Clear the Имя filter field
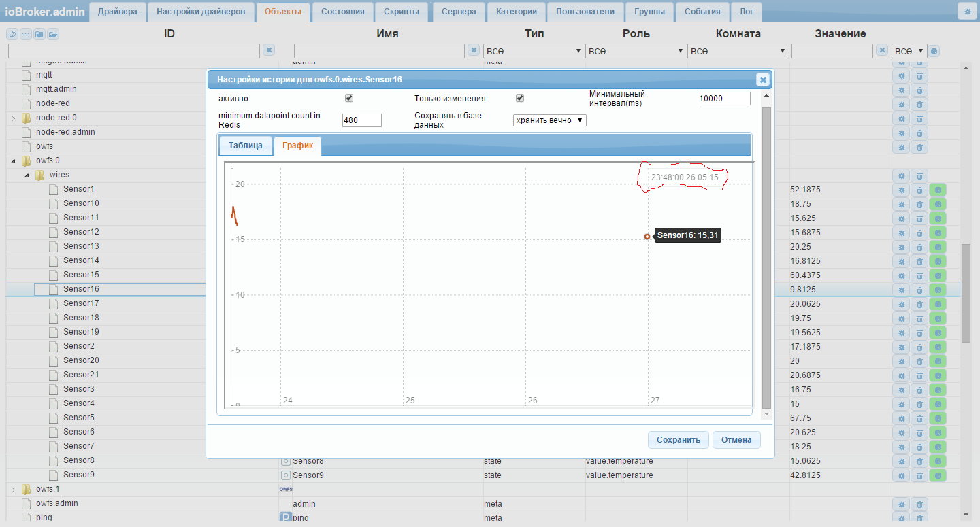Image resolution: width=980 pixels, height=527 pixels. coord(474,50)
